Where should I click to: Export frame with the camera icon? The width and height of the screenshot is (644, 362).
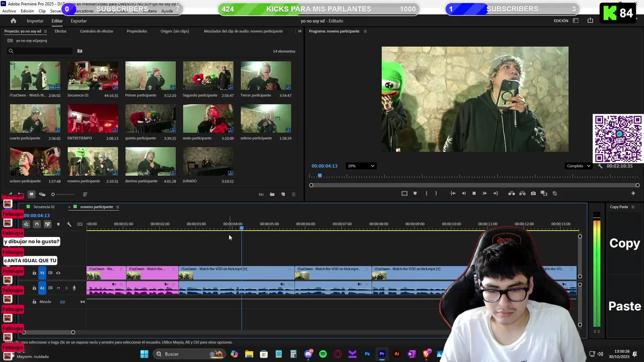pyautogui.click(x=533, y=194)
